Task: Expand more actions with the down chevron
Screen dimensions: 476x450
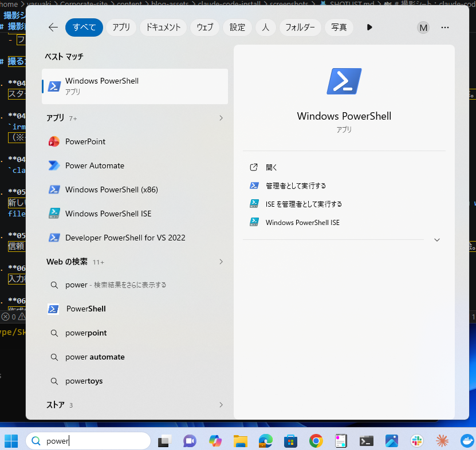Action: [x=437, y=240]
